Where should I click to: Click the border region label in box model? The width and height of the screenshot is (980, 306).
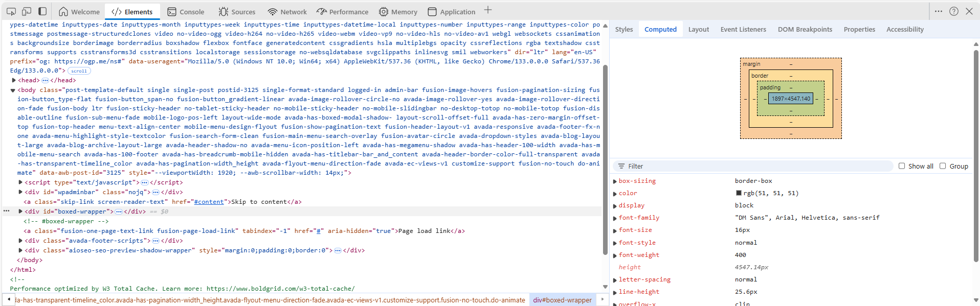click(760, 76)
